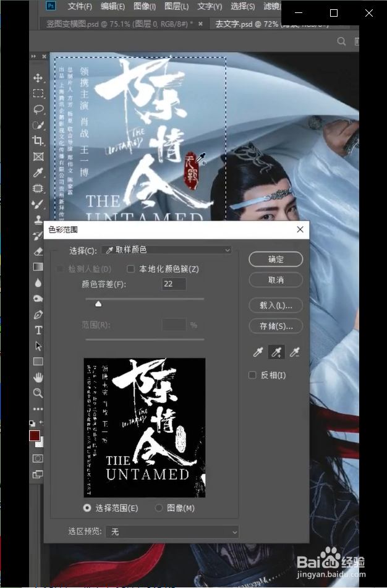
Task: Click the black-and-white selection preview thumbnail
Action: pyautogui.click(x=145, y=427)
